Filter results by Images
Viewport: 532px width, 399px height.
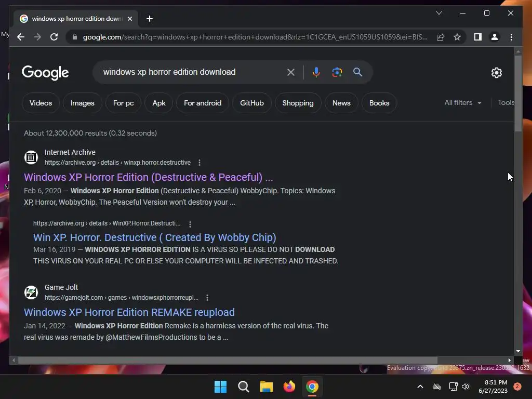click(83, 103)
